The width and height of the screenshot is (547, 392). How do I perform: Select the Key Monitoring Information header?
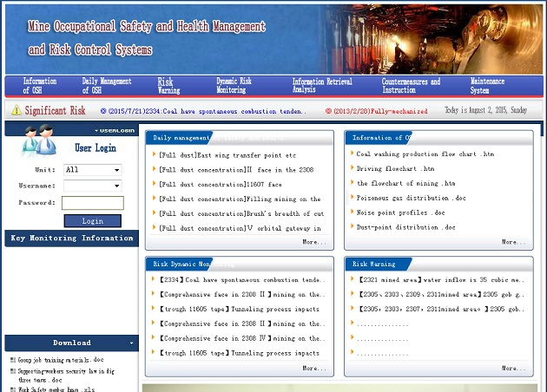tap(72, 238)
